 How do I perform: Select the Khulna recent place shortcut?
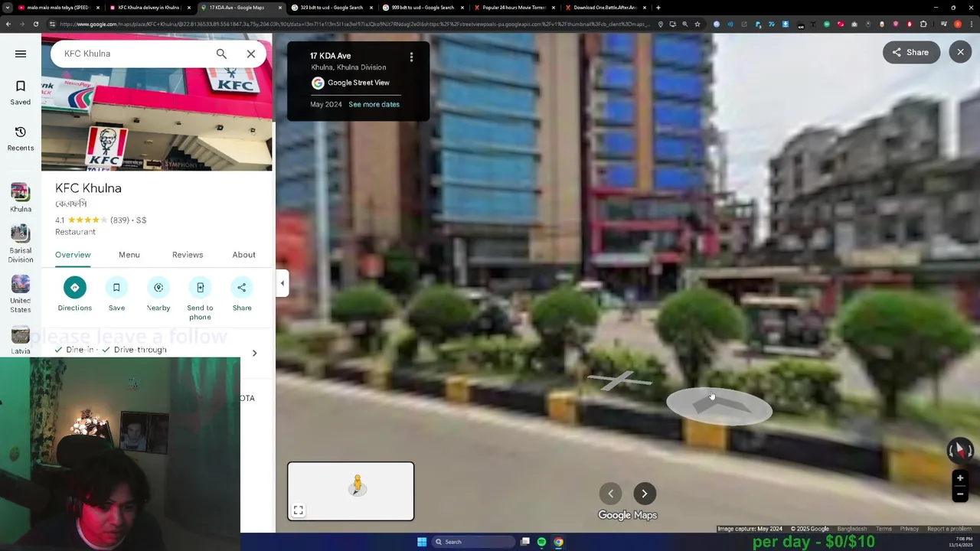21,198
